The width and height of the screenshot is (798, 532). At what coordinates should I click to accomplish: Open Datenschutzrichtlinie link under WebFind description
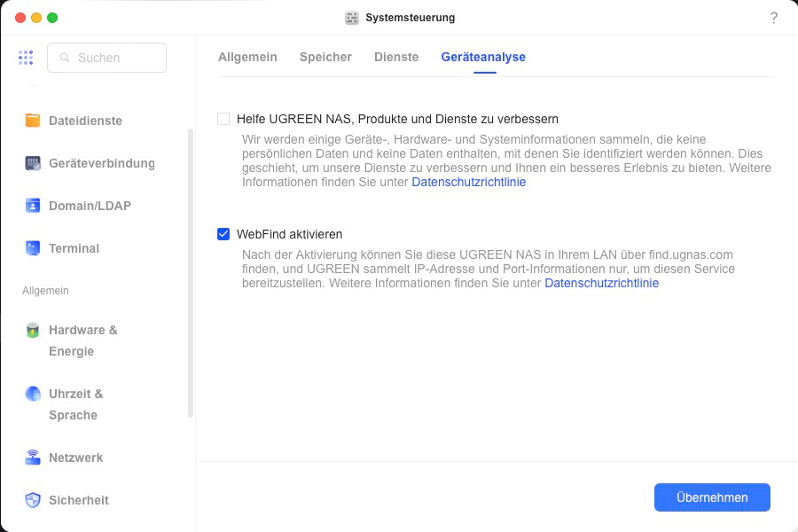(601, 284)
